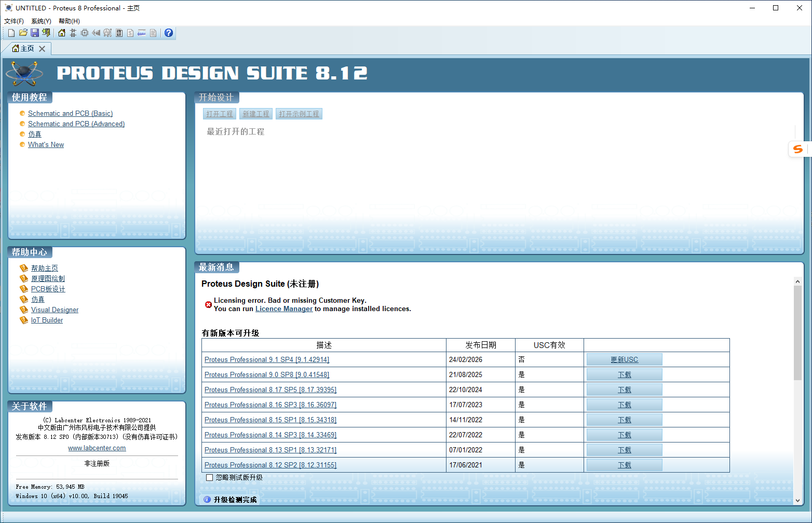This screenshot has height=523, width=812.
Task: Click the 'Free Memory: 53,945 MB' text
Action: [50, 487]
